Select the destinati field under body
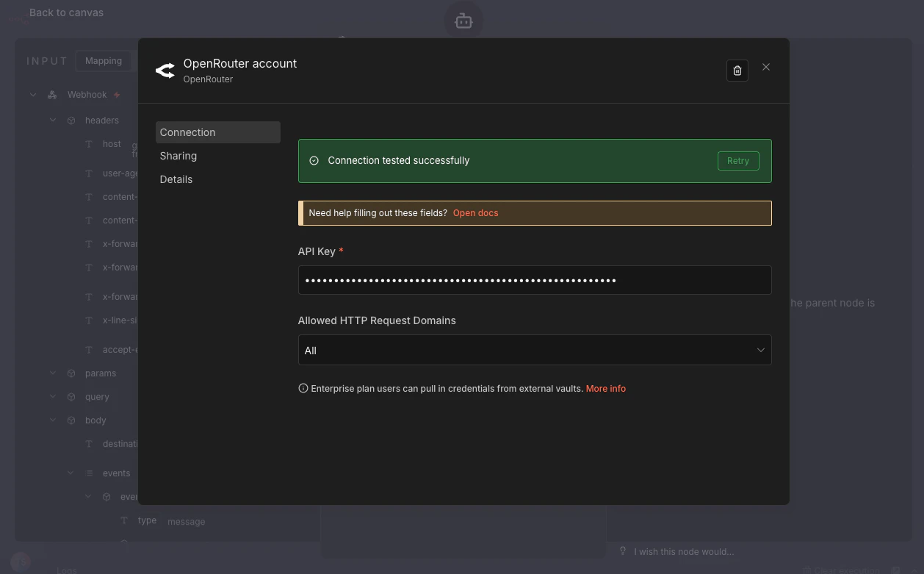The image size is (924, 574). pyautogui.click(x=120, y=444)
